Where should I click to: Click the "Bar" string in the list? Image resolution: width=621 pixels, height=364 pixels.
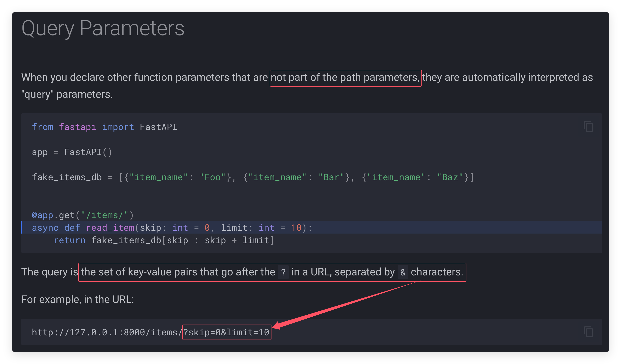click(x=331, y=177)
